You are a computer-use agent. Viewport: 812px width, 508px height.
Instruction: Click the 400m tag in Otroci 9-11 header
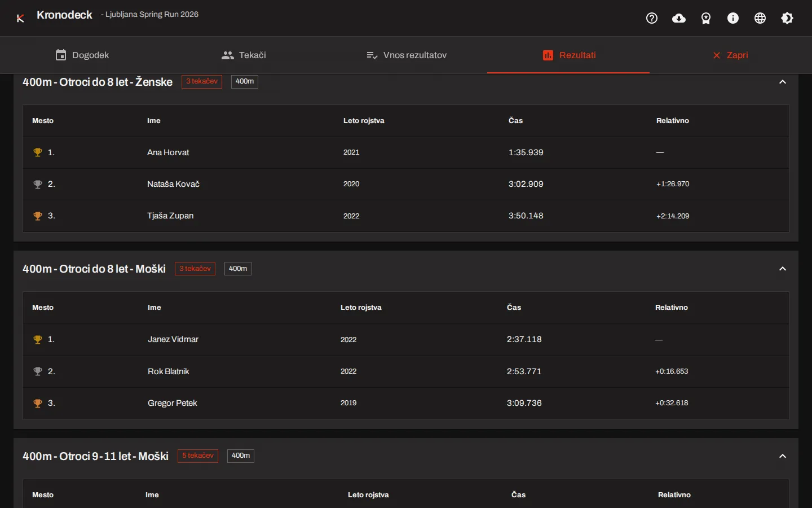tap(241, 456)
